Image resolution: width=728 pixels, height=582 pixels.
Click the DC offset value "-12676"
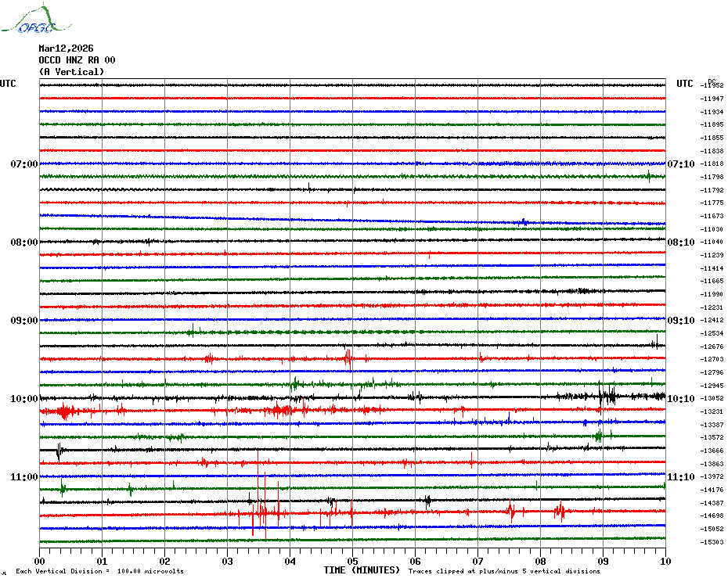click(x=712, y=347)
